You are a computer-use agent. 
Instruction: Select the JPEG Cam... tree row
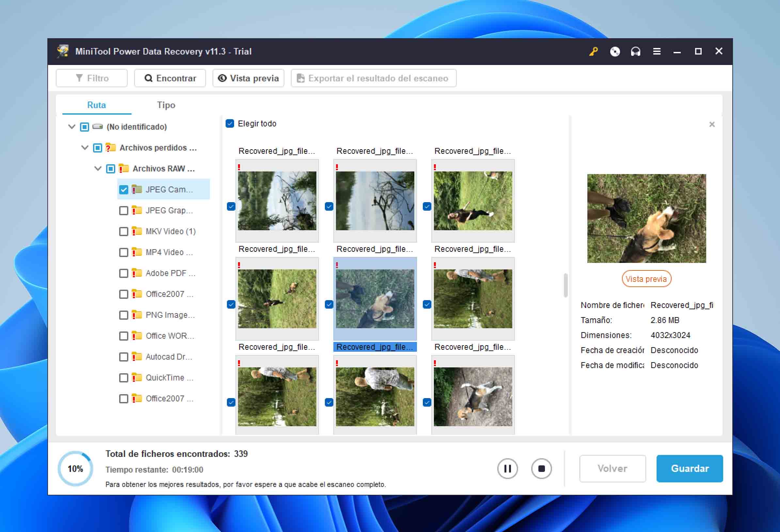164,190
